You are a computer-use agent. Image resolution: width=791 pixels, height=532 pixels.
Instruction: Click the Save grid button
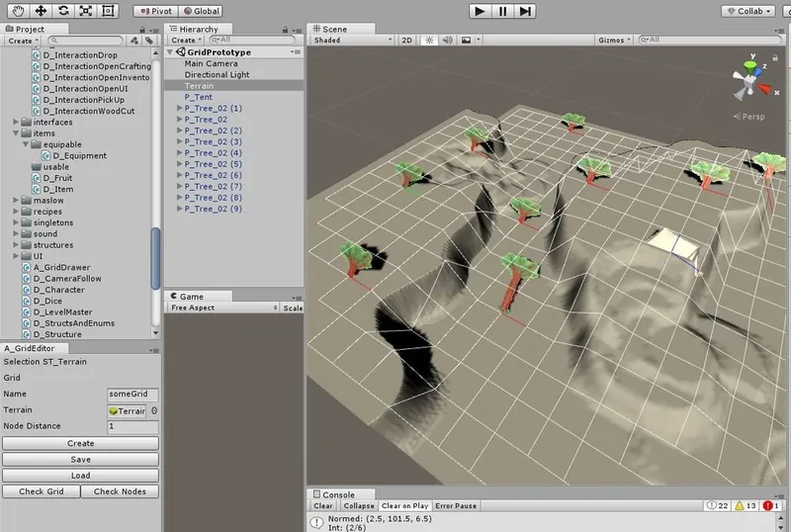click(x=81, y=459)
